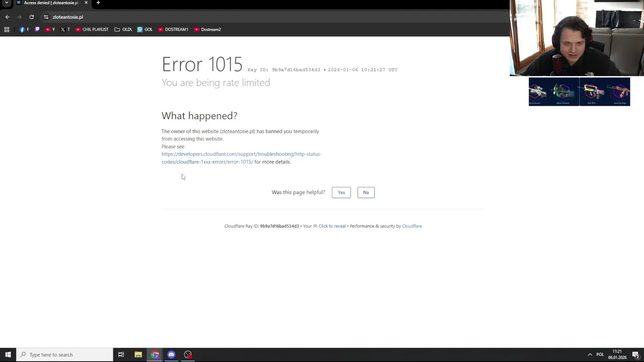Screen dimensions: 644x362
Task: Click the weapon skins overlay image
Action: [579, 92]
